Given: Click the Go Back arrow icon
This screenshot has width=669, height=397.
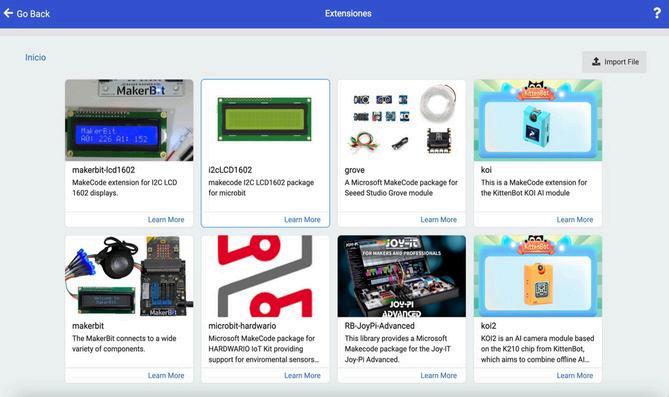Looking at the screenshot, I should 8,13.
